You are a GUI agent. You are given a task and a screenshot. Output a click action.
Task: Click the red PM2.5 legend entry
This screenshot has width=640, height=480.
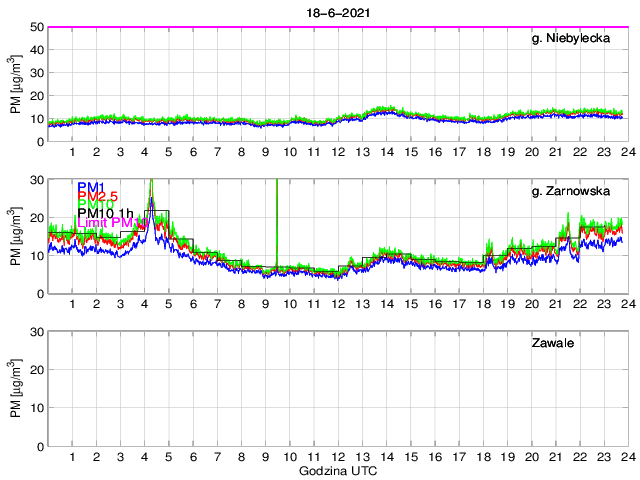pos(99,196)
